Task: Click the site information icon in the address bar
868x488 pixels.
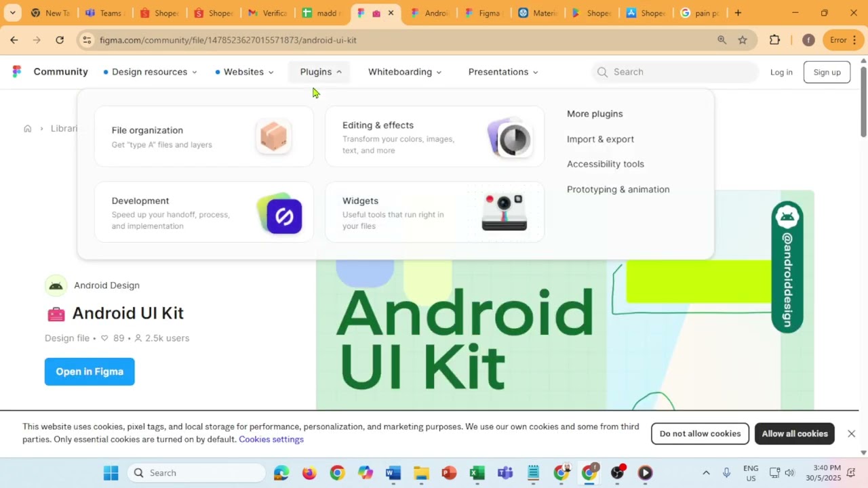Action: tap(87, 40)
